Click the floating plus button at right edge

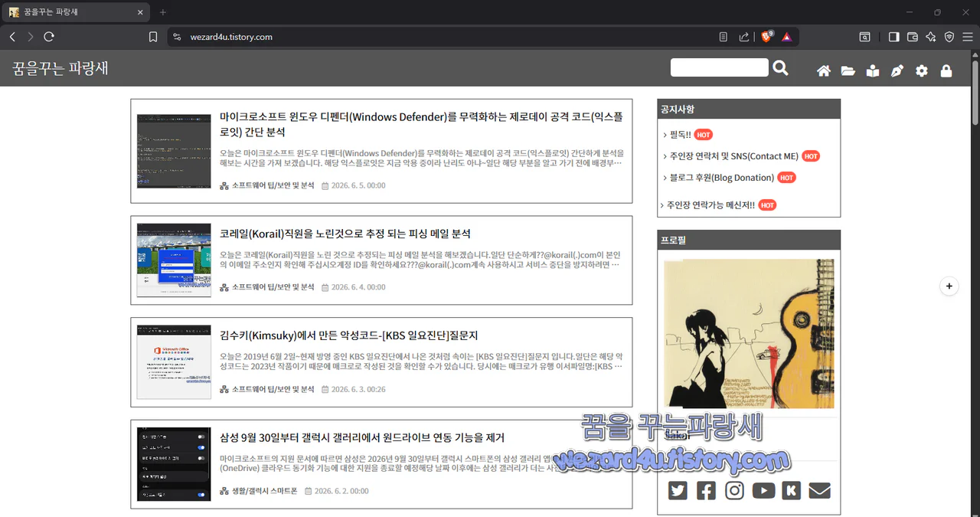pyautogui.click(x=949, y=286)
